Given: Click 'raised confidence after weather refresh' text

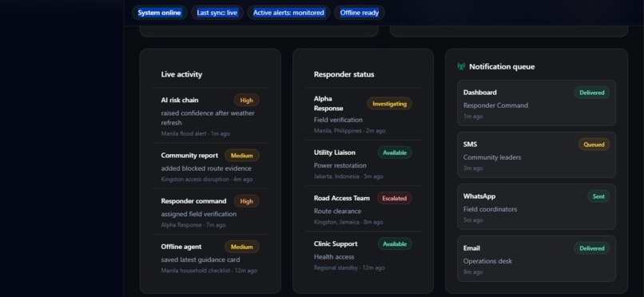Looking at the screenshot, I should pos(208,117).
